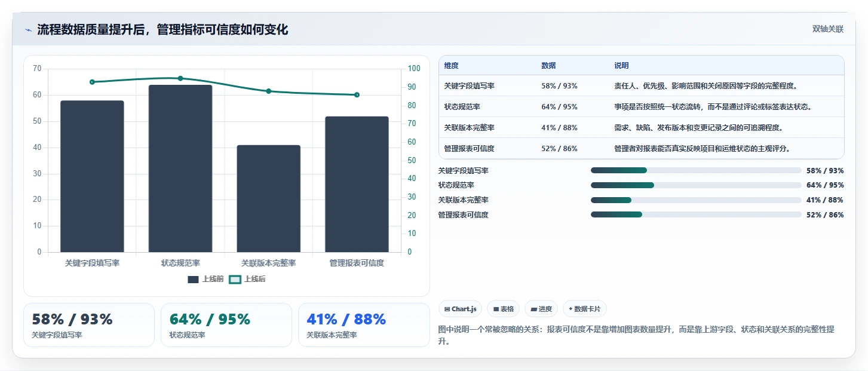Viewport: 868px width, 371px height.
Task: Click the 管理报表可信度 bar in chart
Action: [x=357, y=184]
